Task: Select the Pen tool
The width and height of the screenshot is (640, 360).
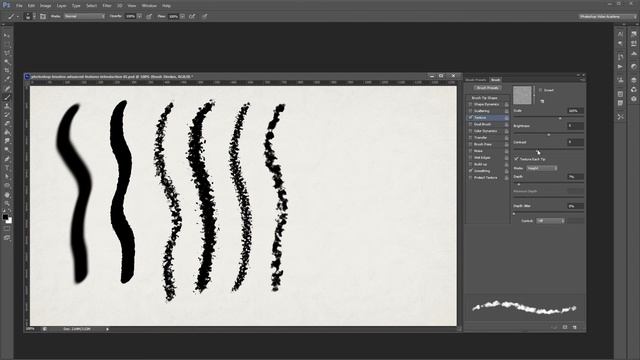Action: tap(7, 159)
